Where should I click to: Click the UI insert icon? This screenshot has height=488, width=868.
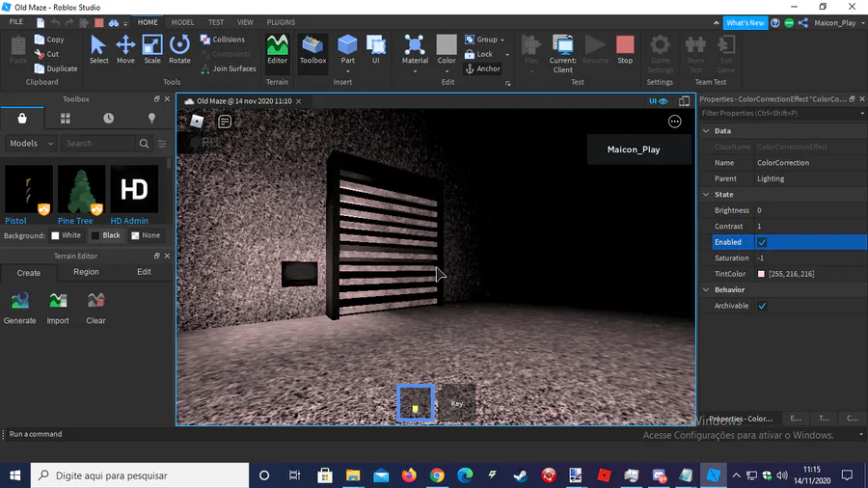tap(376, 49)
